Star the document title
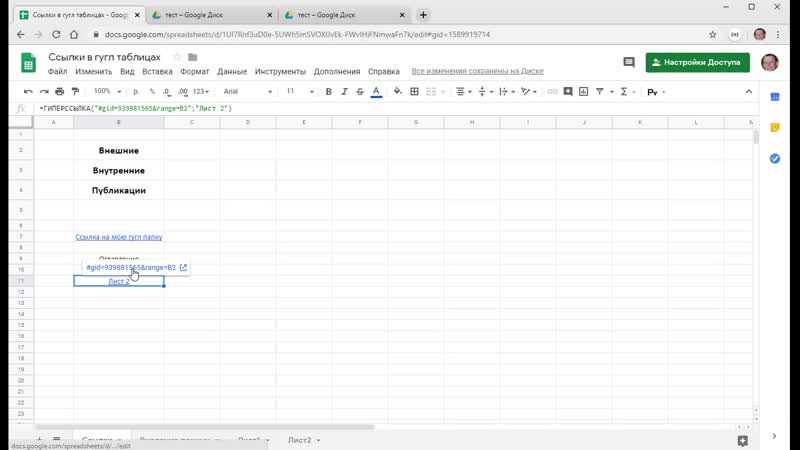This screenshot has width=800, height=450. pos(177,57)
